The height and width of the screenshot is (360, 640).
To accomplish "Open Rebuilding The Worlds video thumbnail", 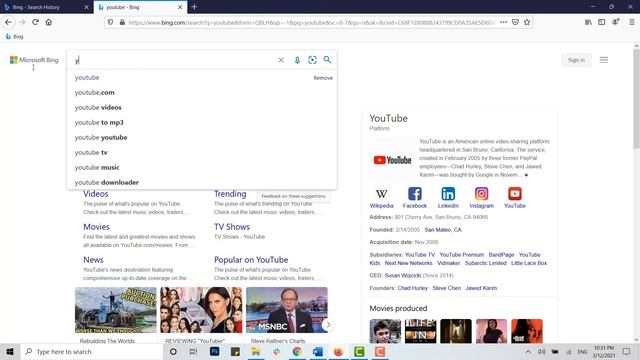I will tap(116, 310).
